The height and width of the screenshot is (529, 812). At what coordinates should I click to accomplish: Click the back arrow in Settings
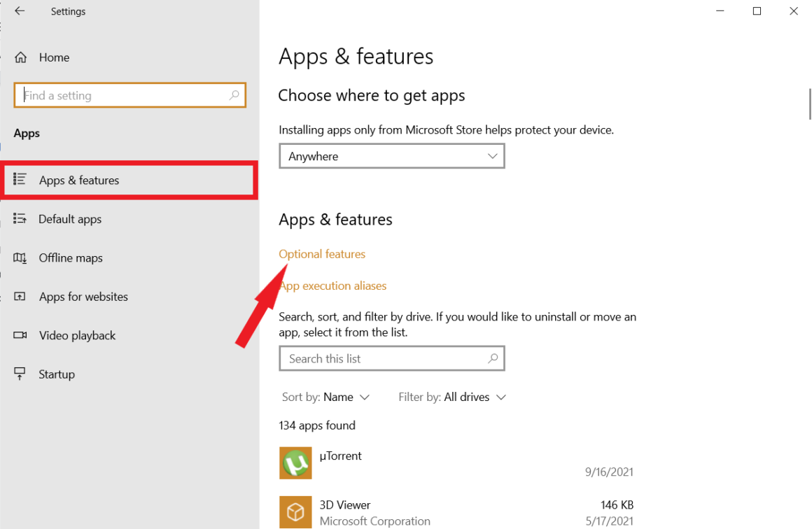click(20, 11)
